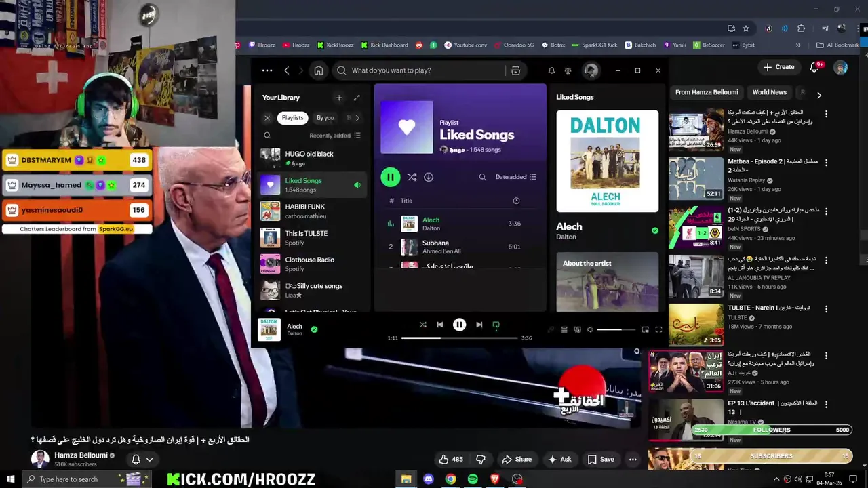The width and height of the screenshot is (868, 488).
Task: Adjust the Spotify volume slider
Action: point(616,330)
